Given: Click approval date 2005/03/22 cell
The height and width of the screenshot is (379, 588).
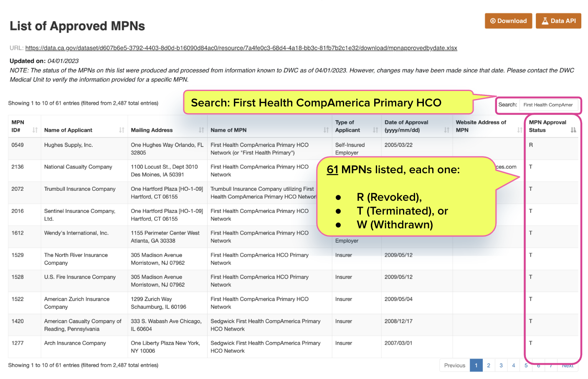Looking at the screenshot, I should click(417, 149).
